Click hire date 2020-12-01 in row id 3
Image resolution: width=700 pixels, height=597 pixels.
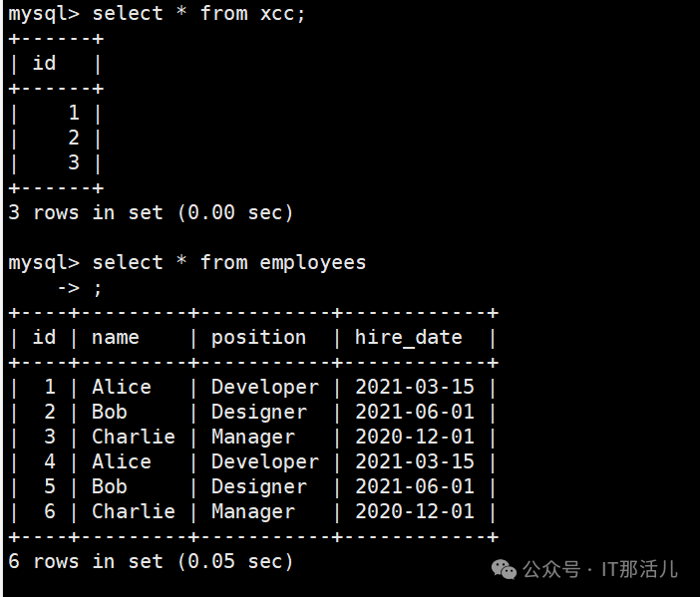pos(414,438)
